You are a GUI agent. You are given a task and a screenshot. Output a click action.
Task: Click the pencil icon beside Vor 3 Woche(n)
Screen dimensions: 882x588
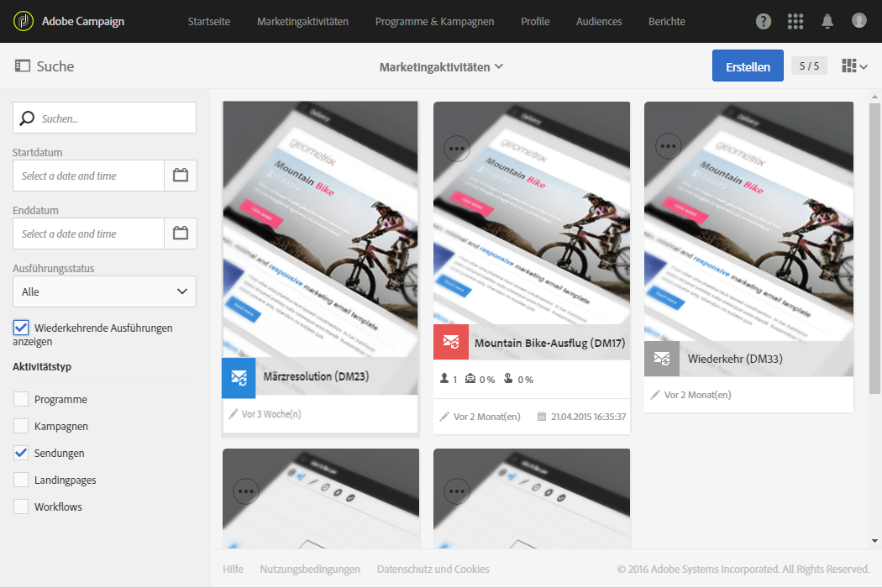coord(233,414)
